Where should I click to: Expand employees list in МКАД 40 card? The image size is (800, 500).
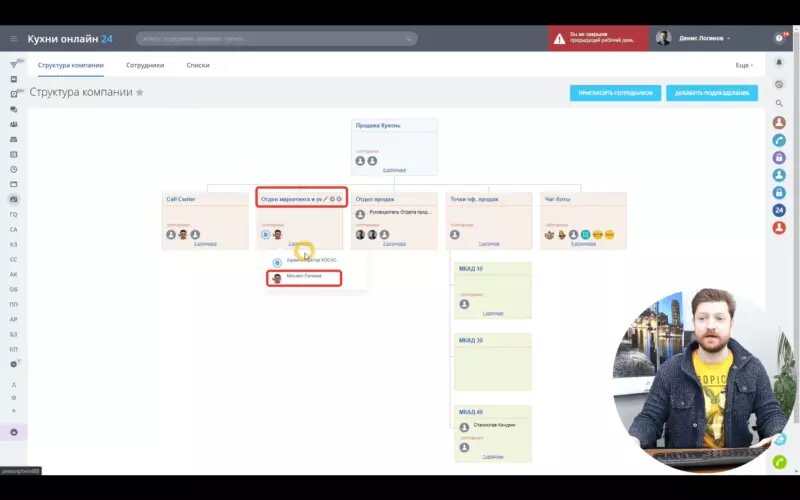click(493, 457)
